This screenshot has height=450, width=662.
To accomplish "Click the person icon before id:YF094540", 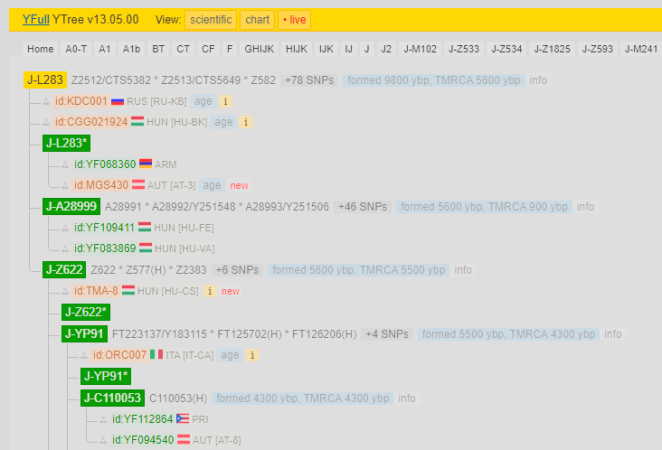I will tap(103, 440).
